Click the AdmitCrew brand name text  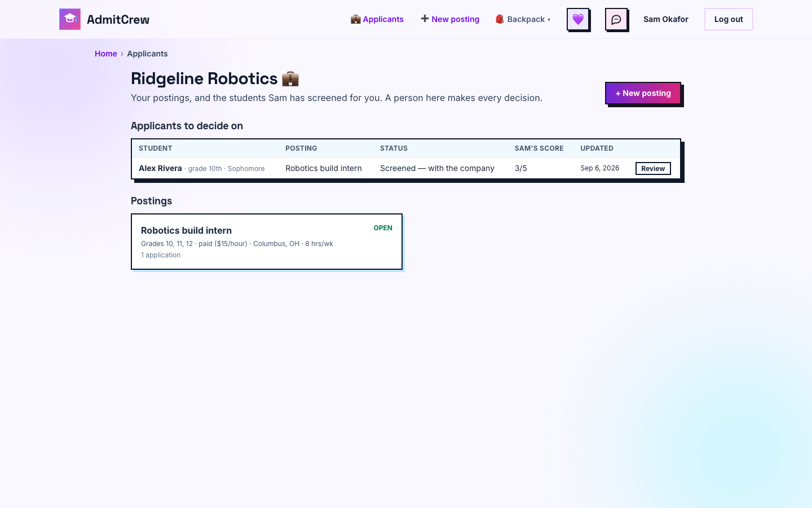click(x=118, y=19)
